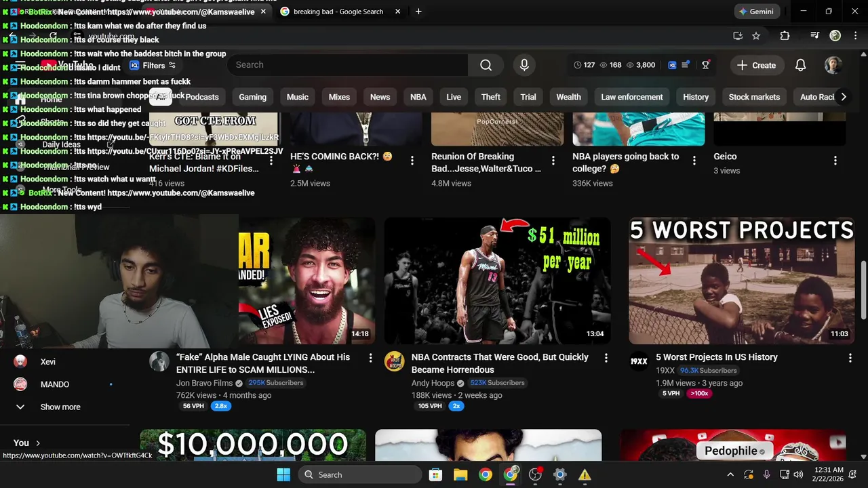
Task: Click the YouTube search magnifier button
Action: (486, 65)
